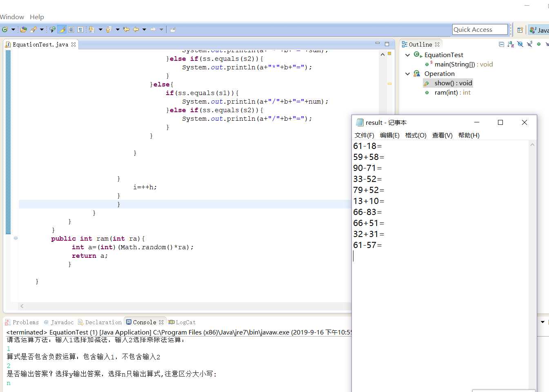Click the Pin Editor icon

(x=173, y=29)
